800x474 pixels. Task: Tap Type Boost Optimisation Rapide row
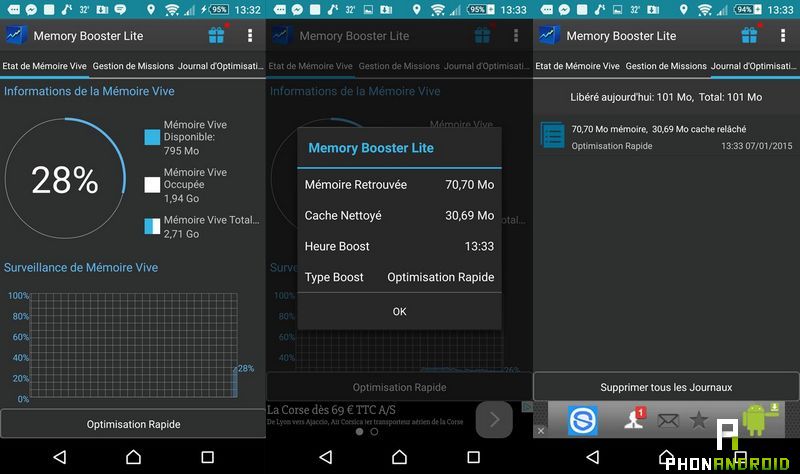tap(399, 277)
